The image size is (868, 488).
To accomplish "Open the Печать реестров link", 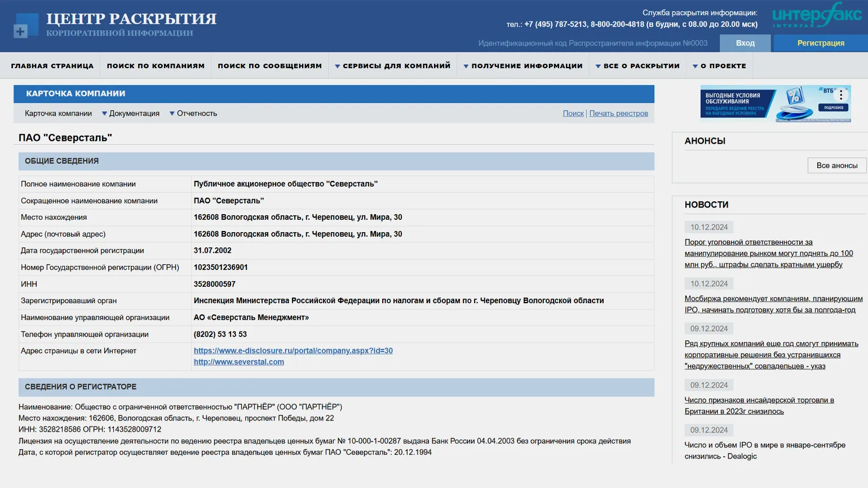I will tap(618, 113).
